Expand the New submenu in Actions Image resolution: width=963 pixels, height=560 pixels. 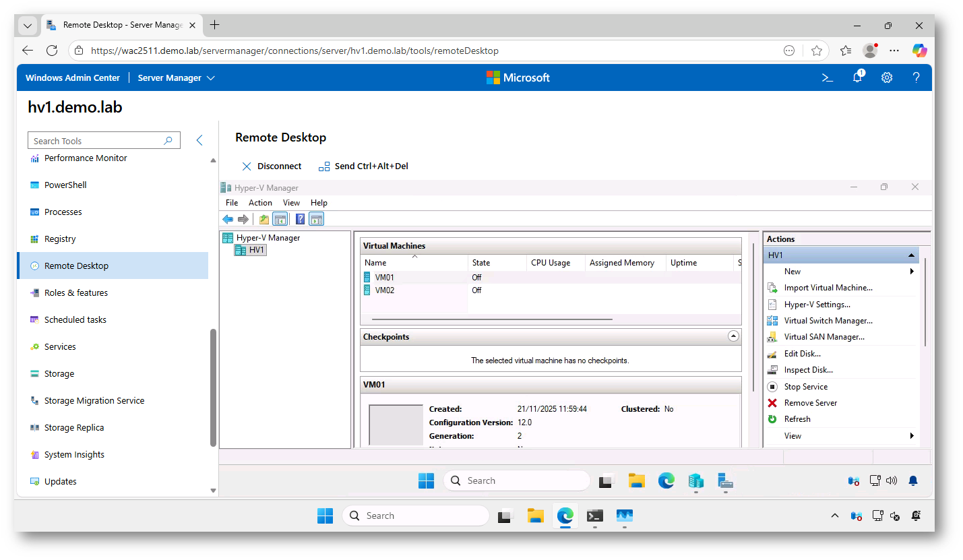pyautogui.click(x=912, y=272)
